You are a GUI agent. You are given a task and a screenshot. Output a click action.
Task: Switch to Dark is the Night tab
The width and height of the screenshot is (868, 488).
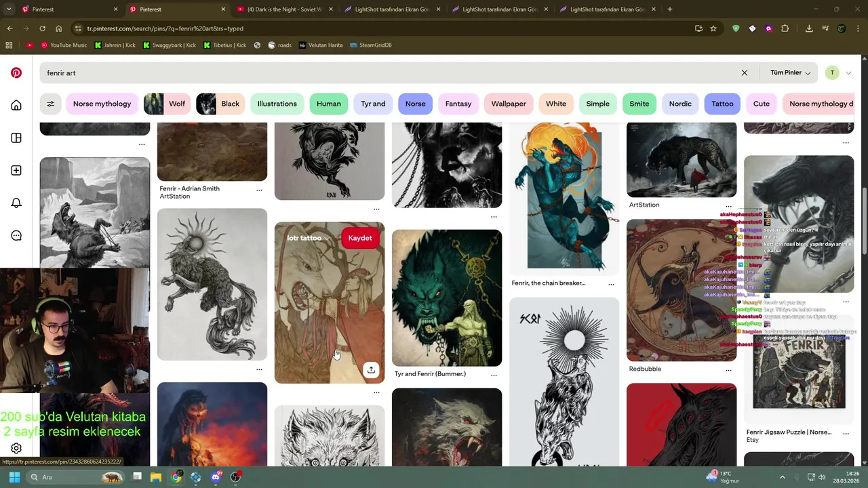[285, 9]
